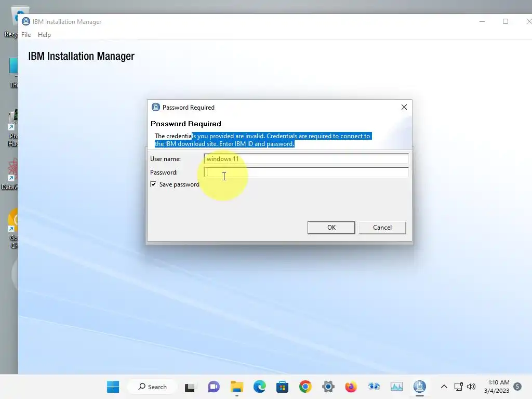
Task: Open the eyes icon app in taskbar
Action: (374, 387)
